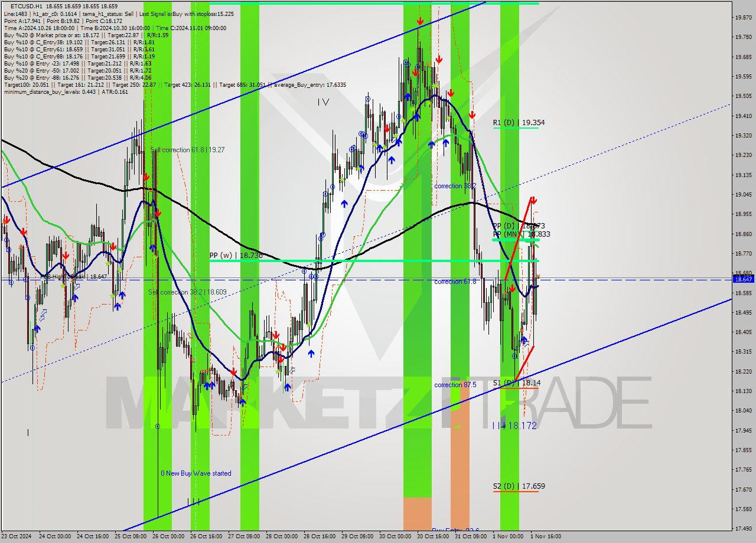This screenshot has height=543, width=756.
Task: Click the 'PP (w) | 18.736' weekly pivot label
Action: tap(235, 256)
